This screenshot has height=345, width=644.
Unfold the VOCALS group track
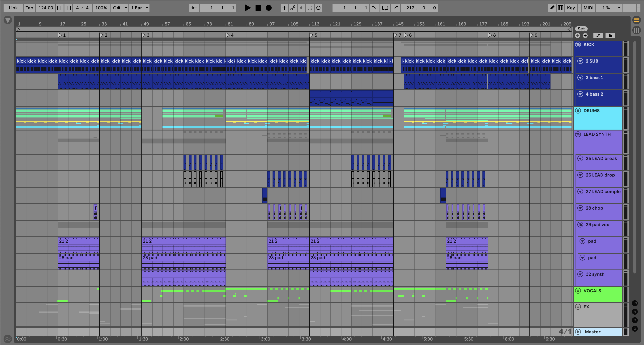pos(578,290)
